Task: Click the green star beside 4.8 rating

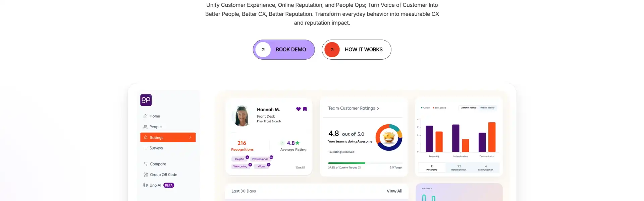Action: [x=298, y=143]
